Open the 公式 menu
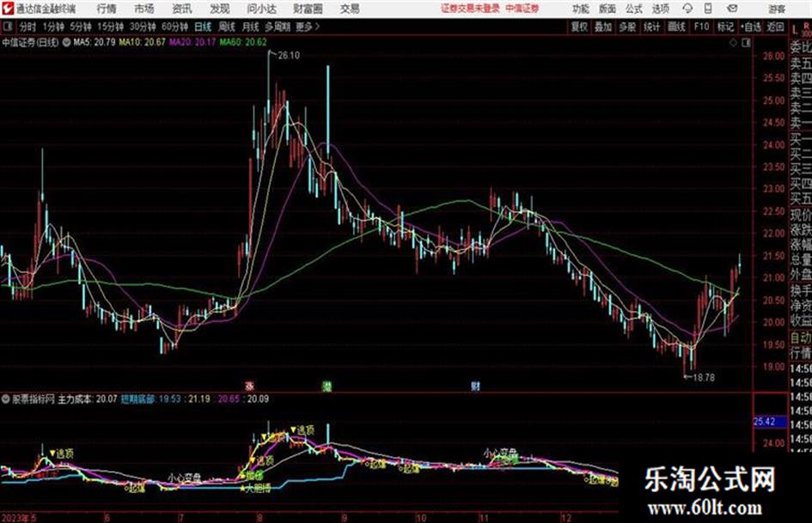This screenshot has height=523, width=812. click(633, 9)
